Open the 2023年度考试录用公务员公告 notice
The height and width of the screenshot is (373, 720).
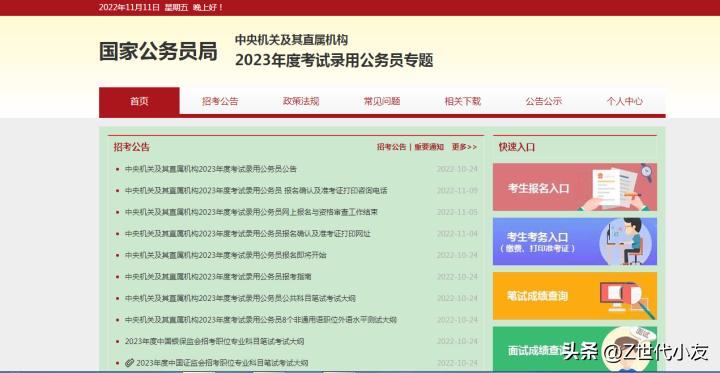(211, 169)
